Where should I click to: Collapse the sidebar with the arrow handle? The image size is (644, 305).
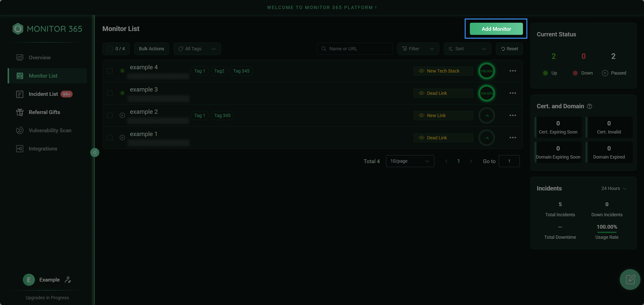click(x=95, y=152)
